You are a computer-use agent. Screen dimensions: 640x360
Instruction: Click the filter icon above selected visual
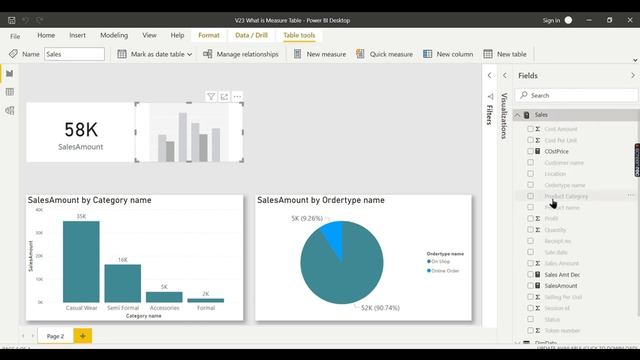pos(211,97)
